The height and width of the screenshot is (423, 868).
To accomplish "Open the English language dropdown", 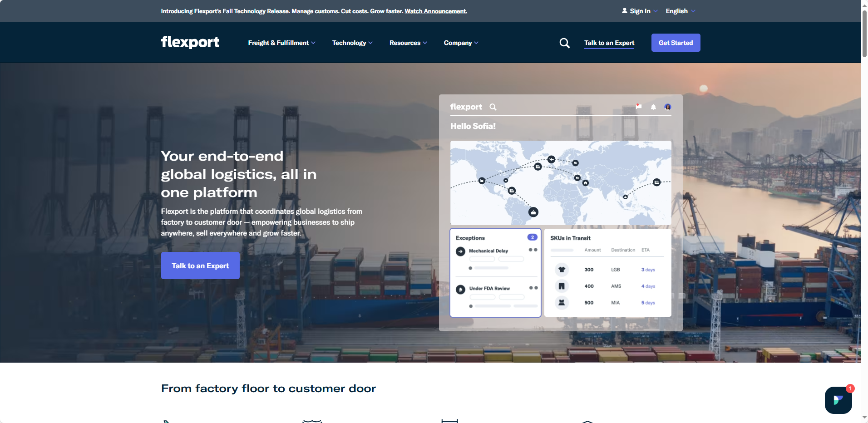I will click(680, 10).
